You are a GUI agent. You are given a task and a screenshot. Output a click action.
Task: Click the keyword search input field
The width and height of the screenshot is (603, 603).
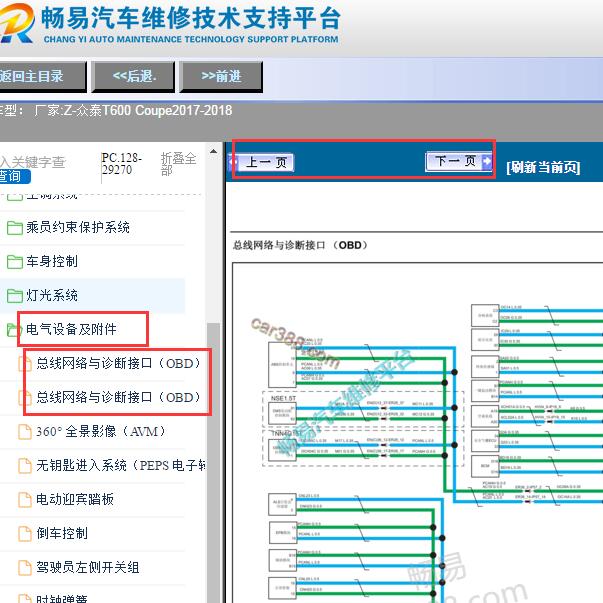tap(33, 162)
